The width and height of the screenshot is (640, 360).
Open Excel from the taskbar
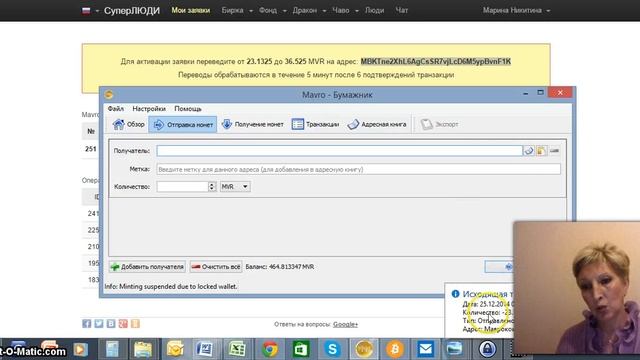point(237,349)
